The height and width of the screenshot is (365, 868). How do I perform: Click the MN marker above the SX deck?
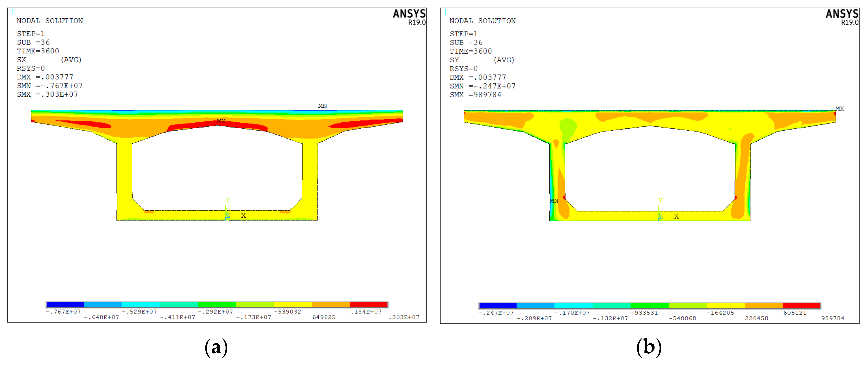point(322,106)
